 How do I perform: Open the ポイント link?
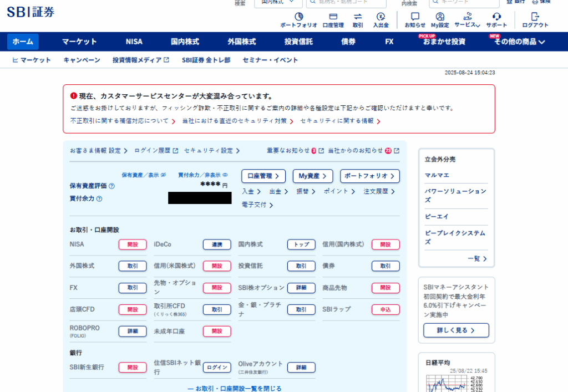(339, 191)
